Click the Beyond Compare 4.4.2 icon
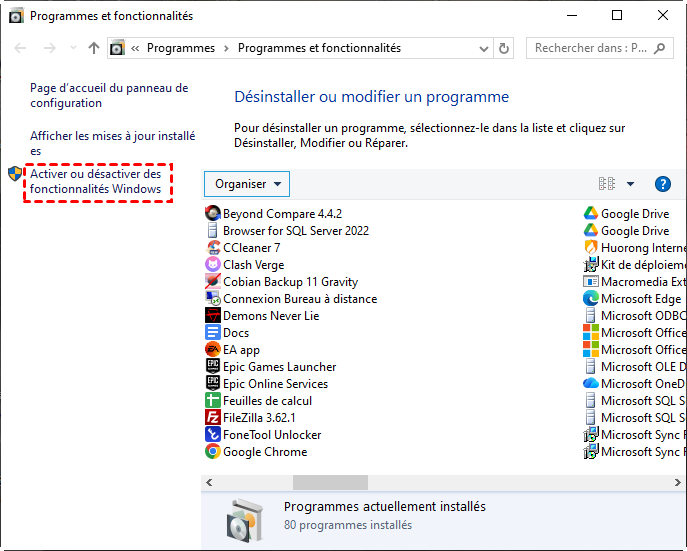The height and width of the screenshot is (551, 687). pos(212,213)
